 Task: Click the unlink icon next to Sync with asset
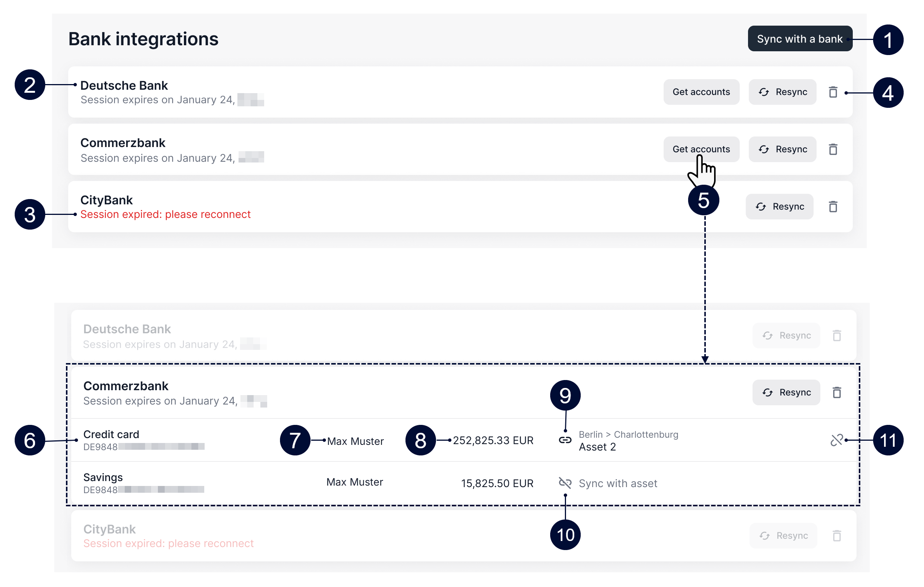pyautogui.click(x=565, y=483)
